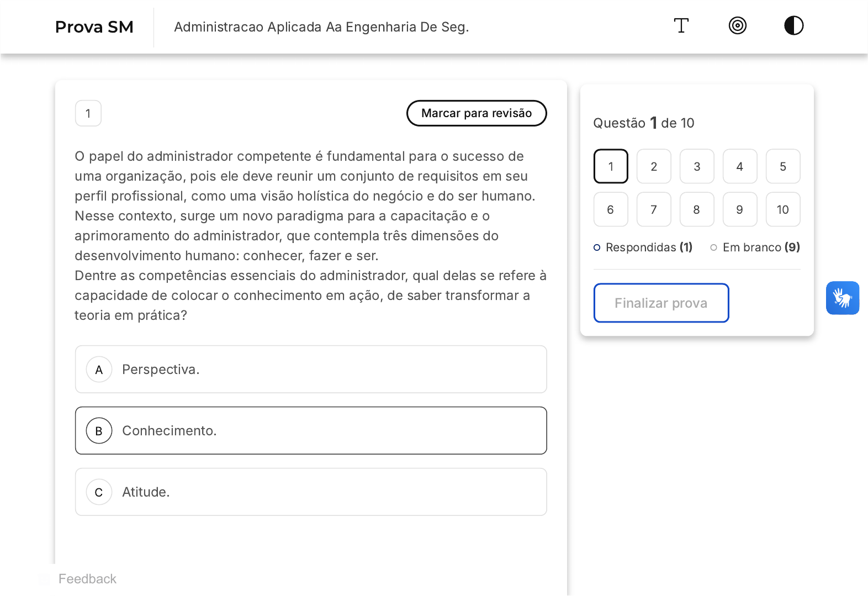Select answer option C Atitude
Viewport: 868px width, 596px height.
[311, 492]
